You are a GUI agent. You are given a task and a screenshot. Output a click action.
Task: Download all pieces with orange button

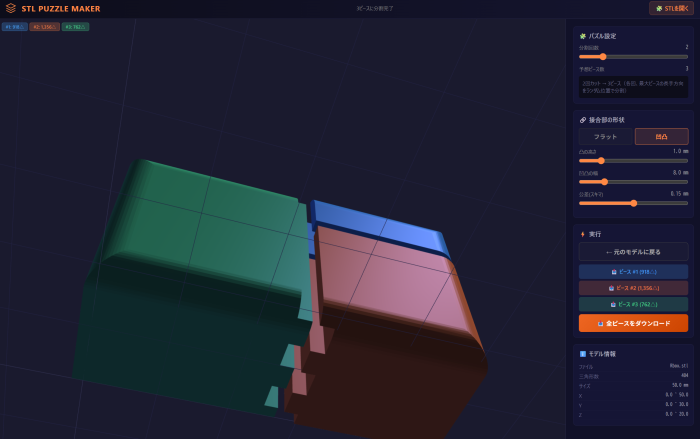pos(633,323)
